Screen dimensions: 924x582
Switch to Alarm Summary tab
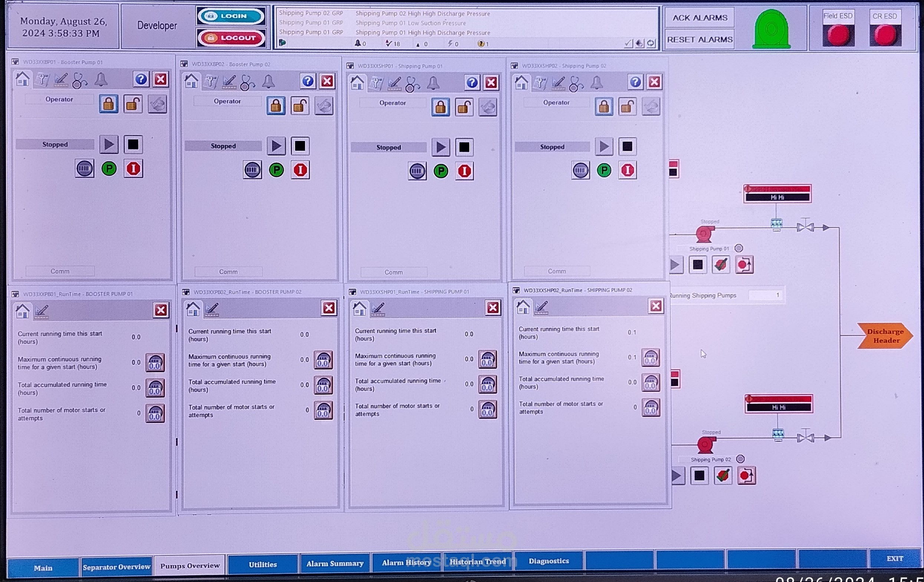click(x=335, y=563)
